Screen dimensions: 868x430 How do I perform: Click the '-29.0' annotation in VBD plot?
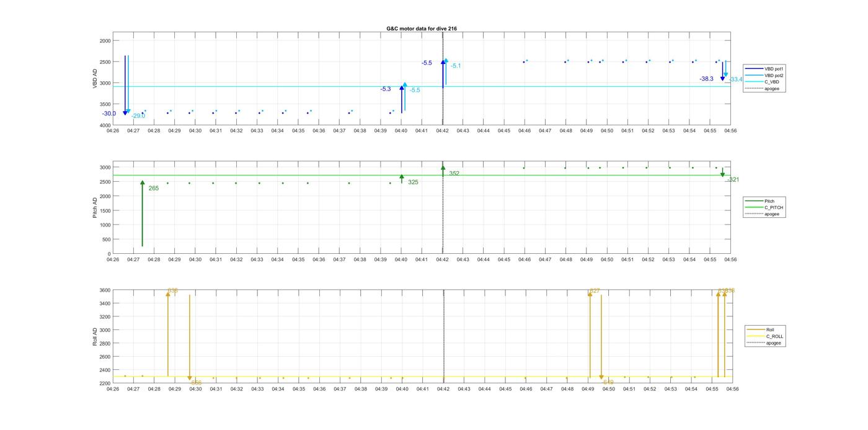coord(138,116)
